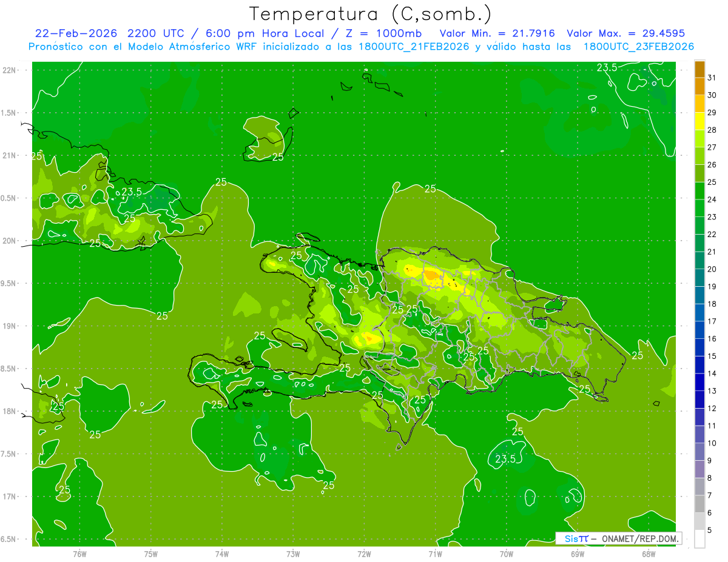Image resolution: width=728 pixels, height=562 pixels.
Task: Click the '22N' latitude label
Action: coord(9,70)
